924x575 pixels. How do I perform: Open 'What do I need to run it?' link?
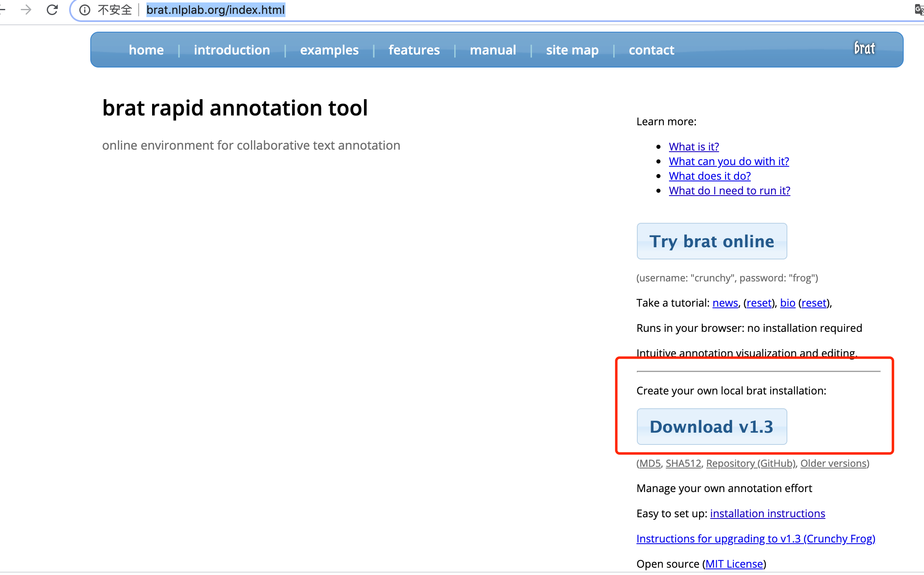(729, 191)
